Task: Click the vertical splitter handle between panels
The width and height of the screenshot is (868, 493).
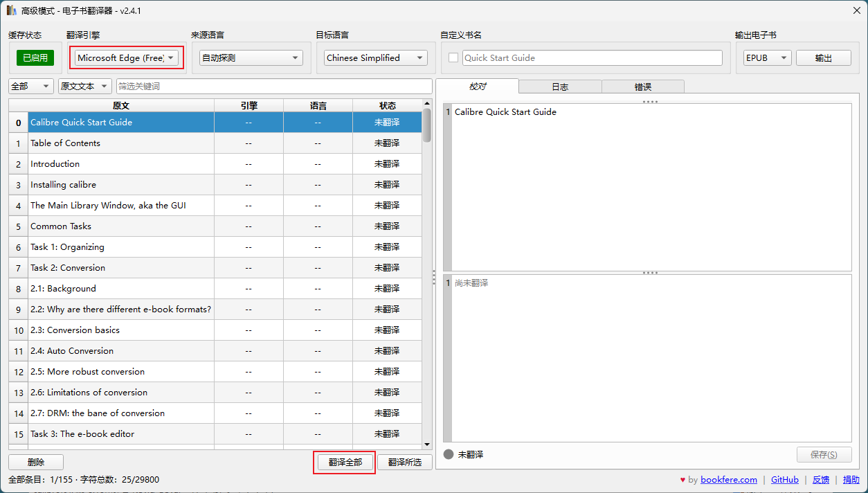Action: pyautogui.click(x=434, y=275)
